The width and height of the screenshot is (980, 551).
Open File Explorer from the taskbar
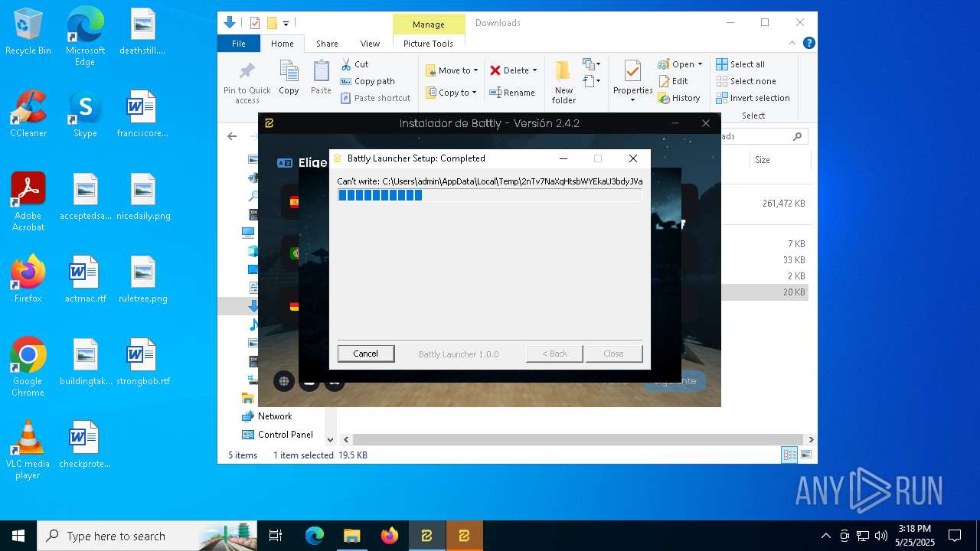pyautogui.click(x=351, y=536)
